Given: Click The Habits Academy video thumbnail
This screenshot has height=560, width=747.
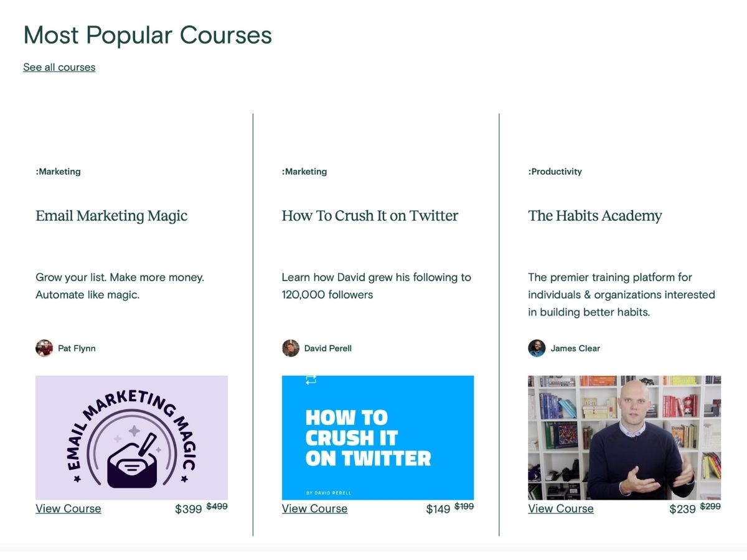Looking at the screenshot, I should [624, 437].
